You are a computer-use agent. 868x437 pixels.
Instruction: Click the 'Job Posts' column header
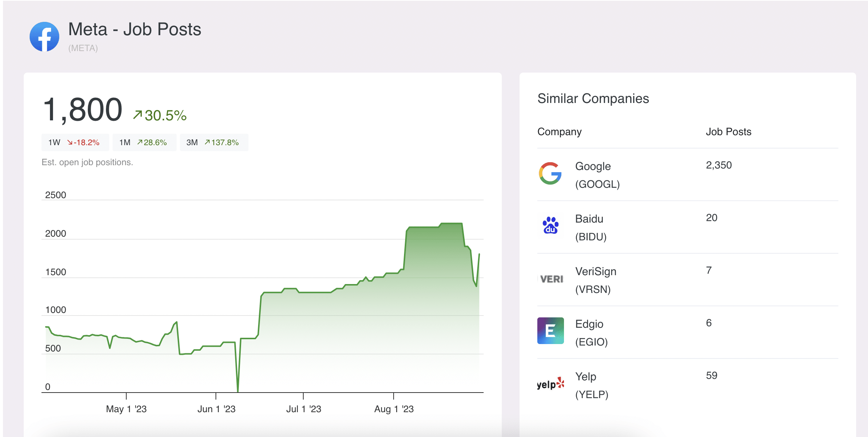(x=728, y=132)
